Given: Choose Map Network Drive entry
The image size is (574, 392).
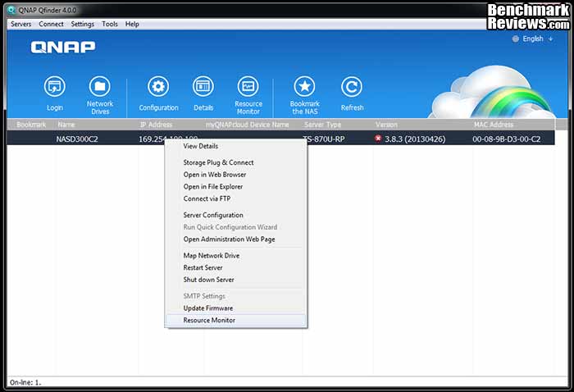Looking at the screenshot, I should 211,256.
